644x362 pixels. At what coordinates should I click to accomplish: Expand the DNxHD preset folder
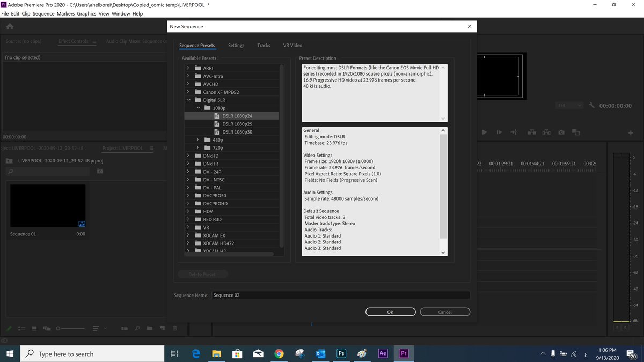coord(188,156)
